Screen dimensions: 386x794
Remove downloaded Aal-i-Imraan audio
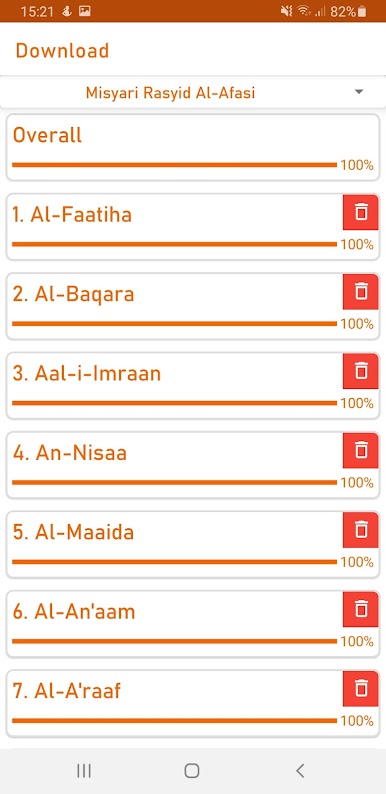(x=361, y=371)
